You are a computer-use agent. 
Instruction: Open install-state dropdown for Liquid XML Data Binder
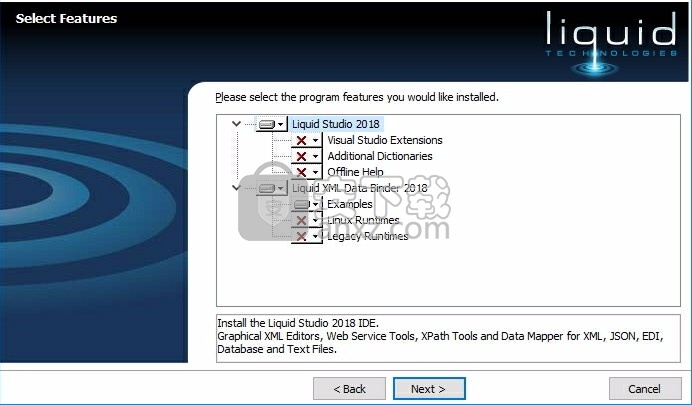point(271,188)
